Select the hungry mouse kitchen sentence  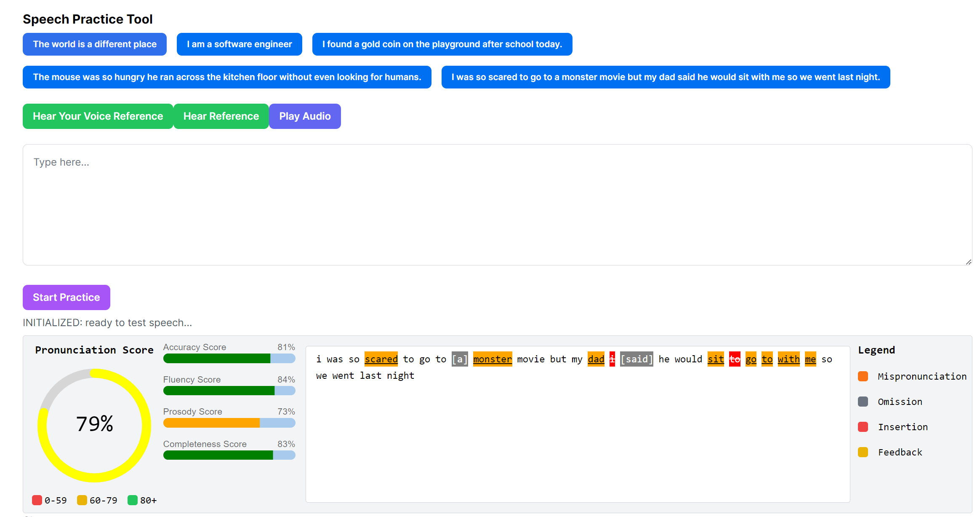227,77
